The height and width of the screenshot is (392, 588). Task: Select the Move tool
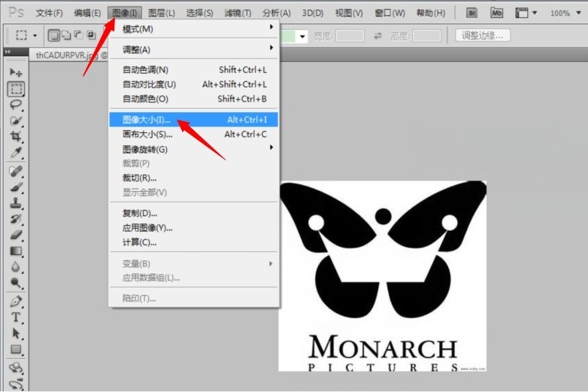16,72
